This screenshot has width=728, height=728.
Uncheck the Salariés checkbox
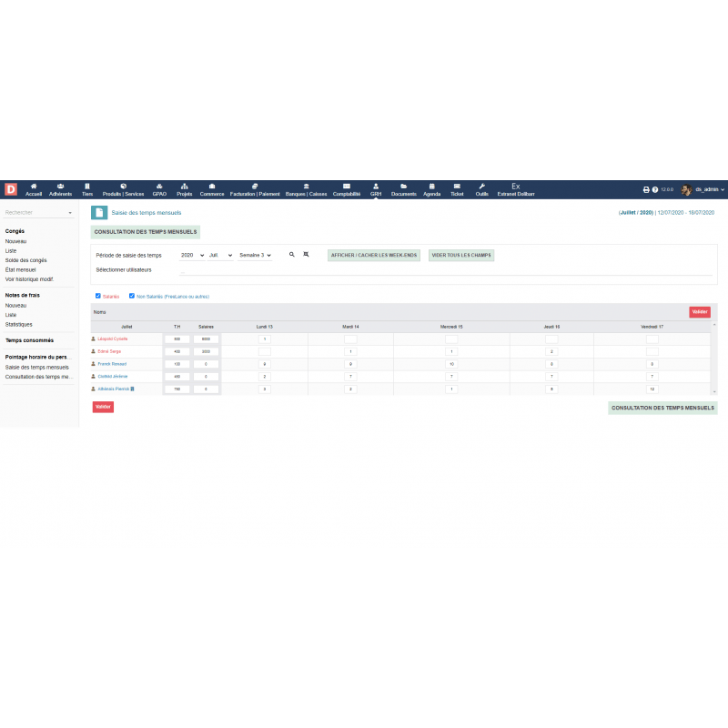(98, 296)
